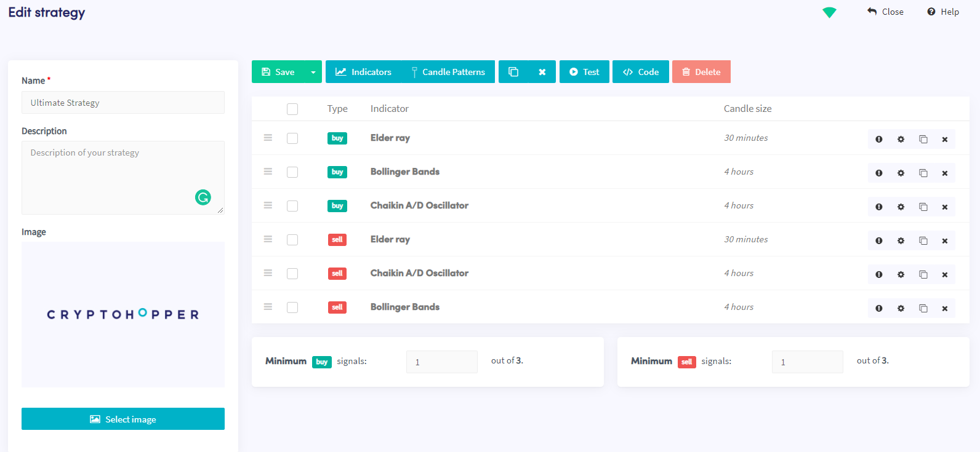
Task: Edit the minimum buy signals field
Action: pyautogui.click(x=442, y=362)
